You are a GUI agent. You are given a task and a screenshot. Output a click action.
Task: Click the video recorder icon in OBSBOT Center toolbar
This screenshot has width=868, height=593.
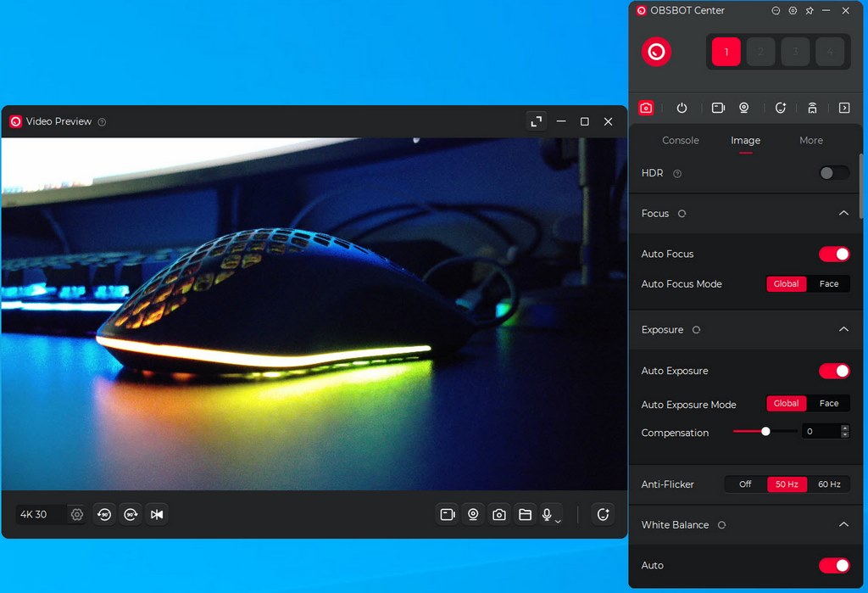(x=718, y=108)
